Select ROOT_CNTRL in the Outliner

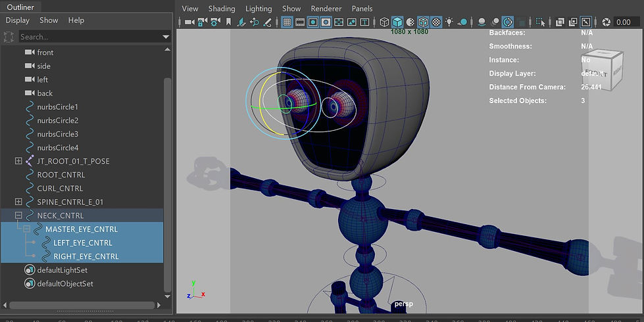coord(61,175)
